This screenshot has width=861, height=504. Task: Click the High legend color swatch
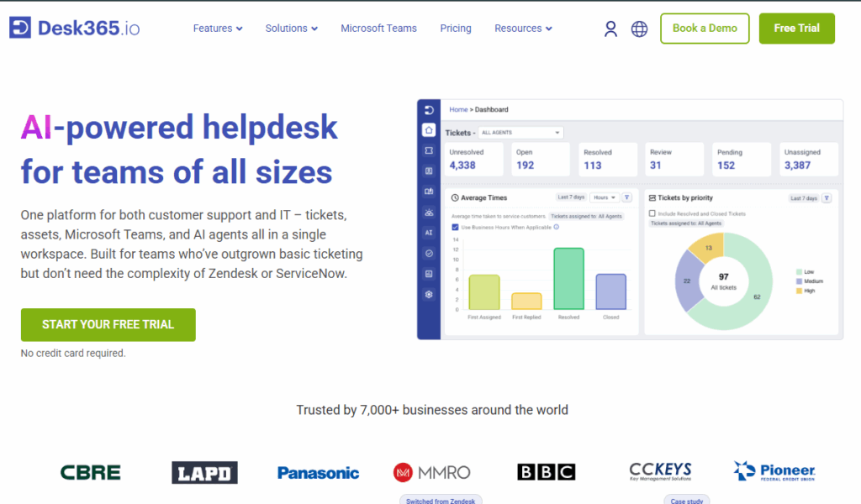tap(799, 291)
